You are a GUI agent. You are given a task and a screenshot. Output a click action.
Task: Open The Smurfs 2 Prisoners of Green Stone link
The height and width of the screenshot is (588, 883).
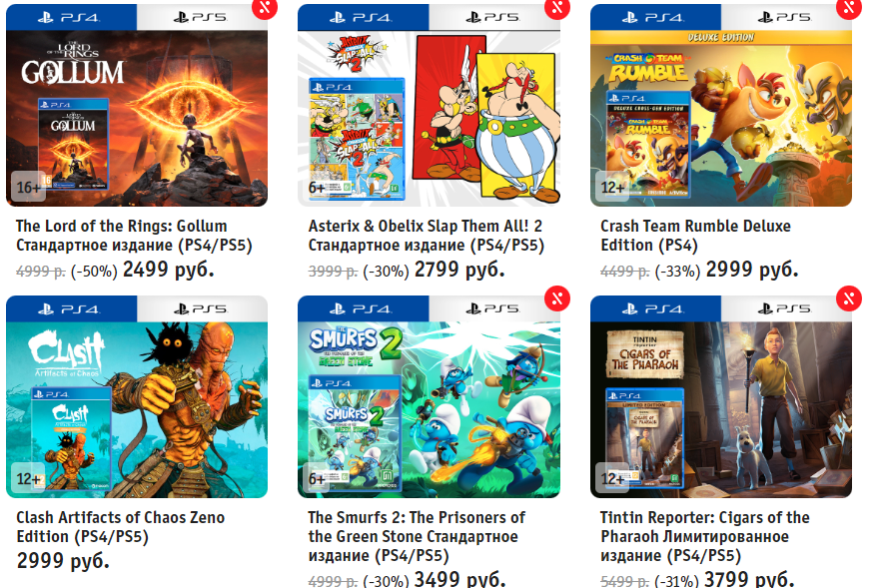tap(417, 536)
